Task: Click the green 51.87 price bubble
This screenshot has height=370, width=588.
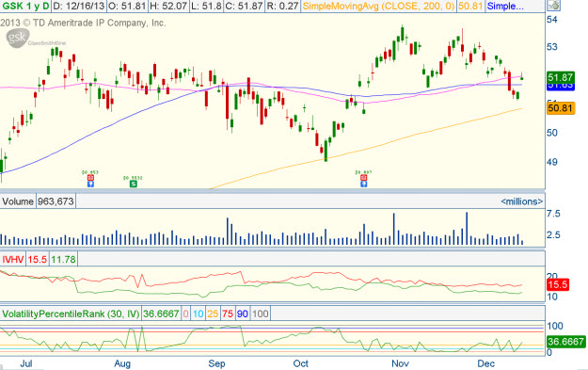Action: pos(561,78)
